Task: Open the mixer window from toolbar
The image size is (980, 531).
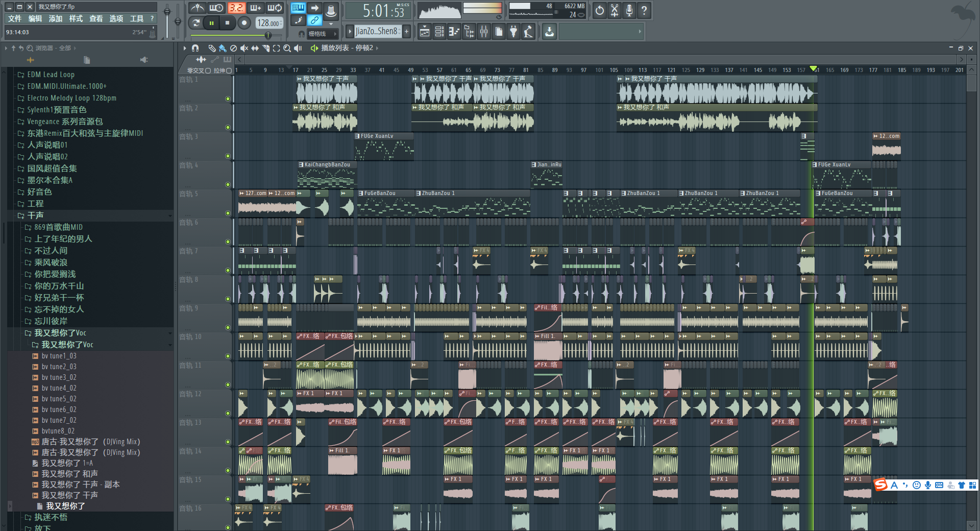Action: click(483, 32)
